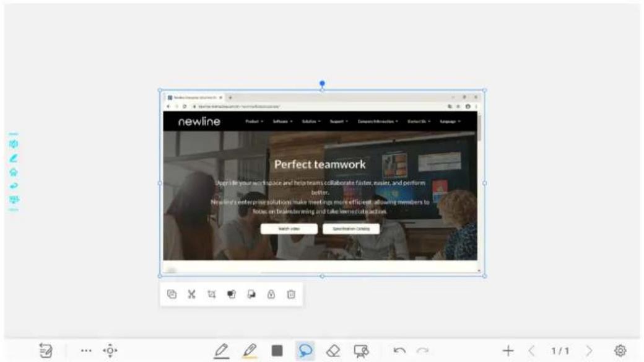The height and width of the screenshot is (362, 644).
Task: Select the pen tool with black underline
Action: (222, 351)
